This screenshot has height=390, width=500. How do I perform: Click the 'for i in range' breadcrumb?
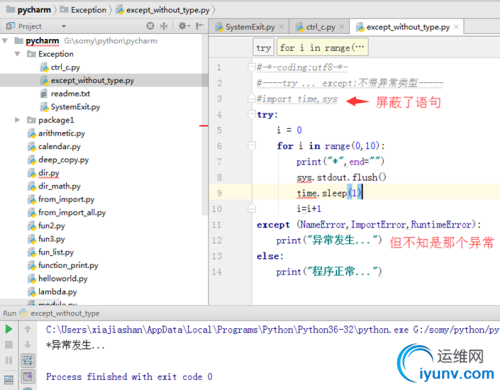tap(323, 48)
